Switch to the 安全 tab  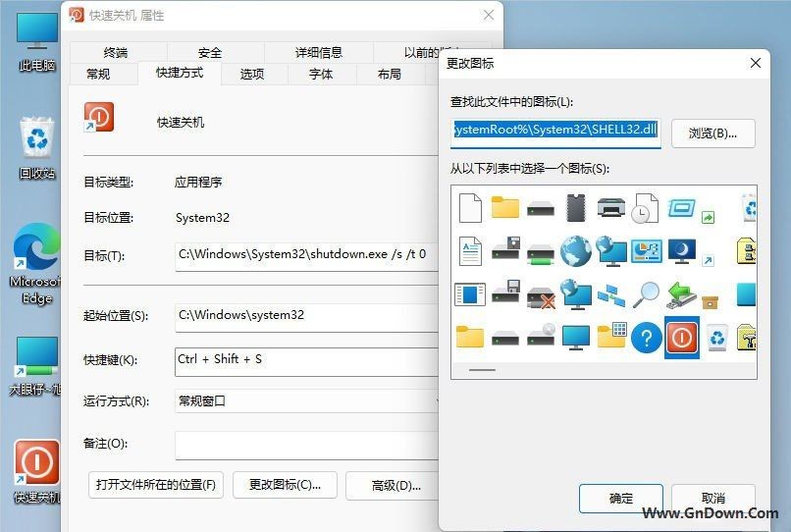[210, 52]
